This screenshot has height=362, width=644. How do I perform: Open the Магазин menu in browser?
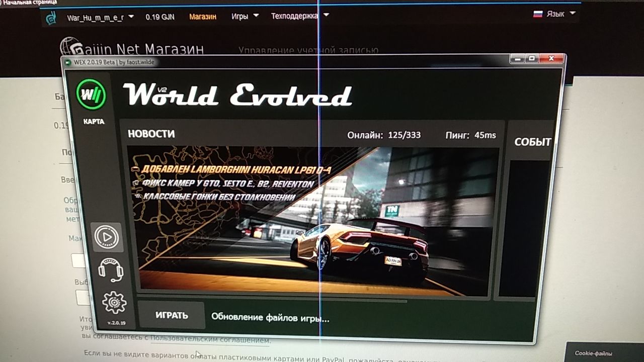point(203,17)
